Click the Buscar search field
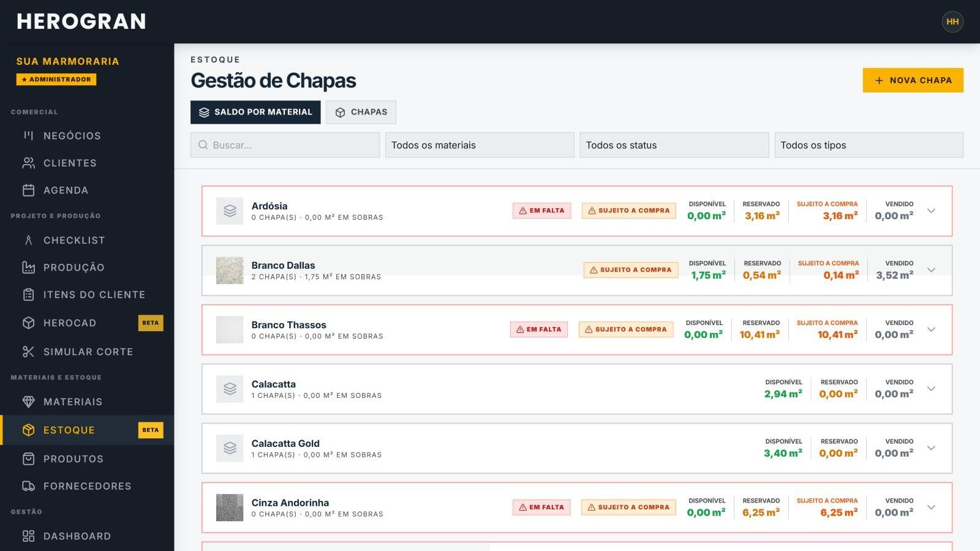980x551 pixels. pos(285,145)
